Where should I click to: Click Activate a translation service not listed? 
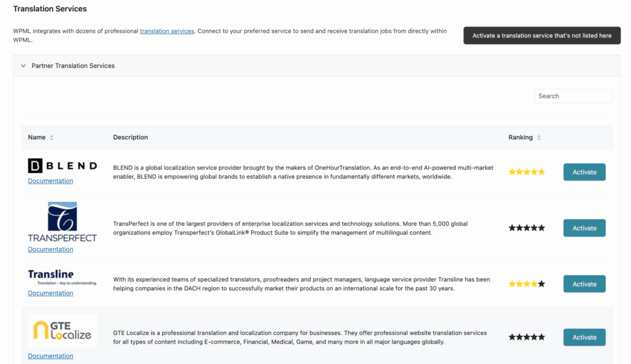[x=542, y=35]
